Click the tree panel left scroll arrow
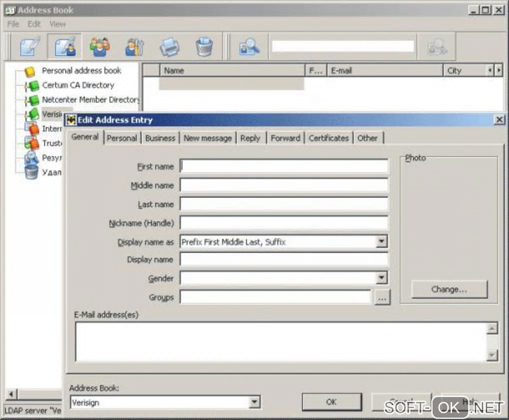509x420 pixels. [x=11, y=394]
